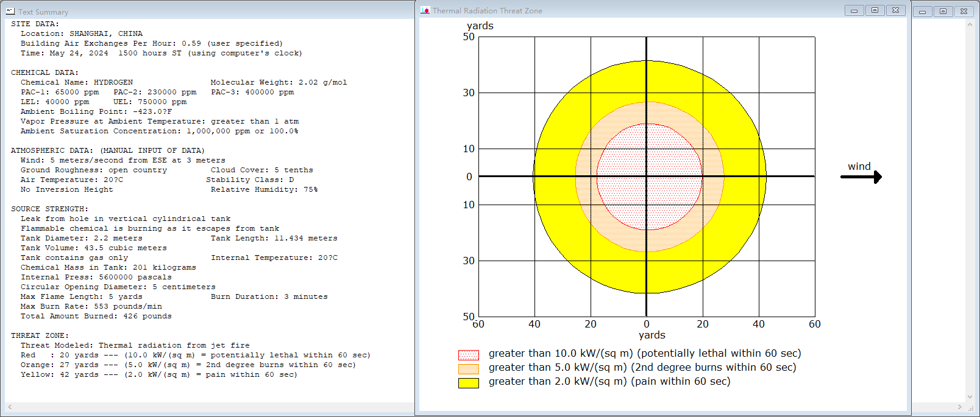Click 'Cloud Cover: 5 tenths' text
This screenshot has height=417, width=980.
click(262, 170)
